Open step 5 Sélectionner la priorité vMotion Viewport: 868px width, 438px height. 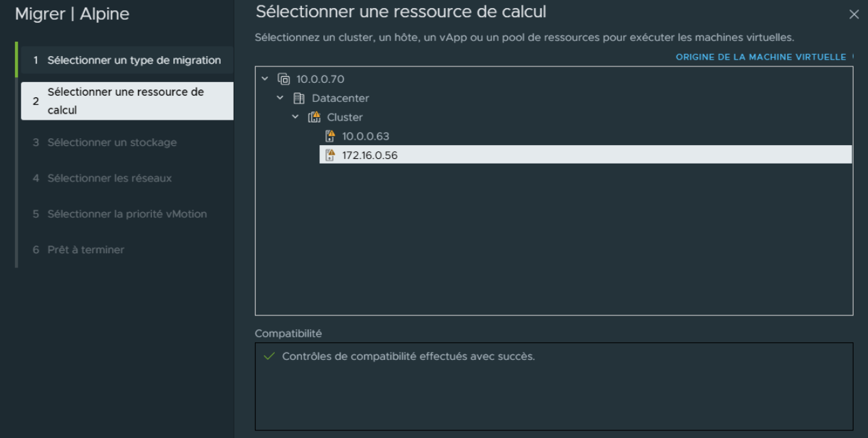[127, 214]
